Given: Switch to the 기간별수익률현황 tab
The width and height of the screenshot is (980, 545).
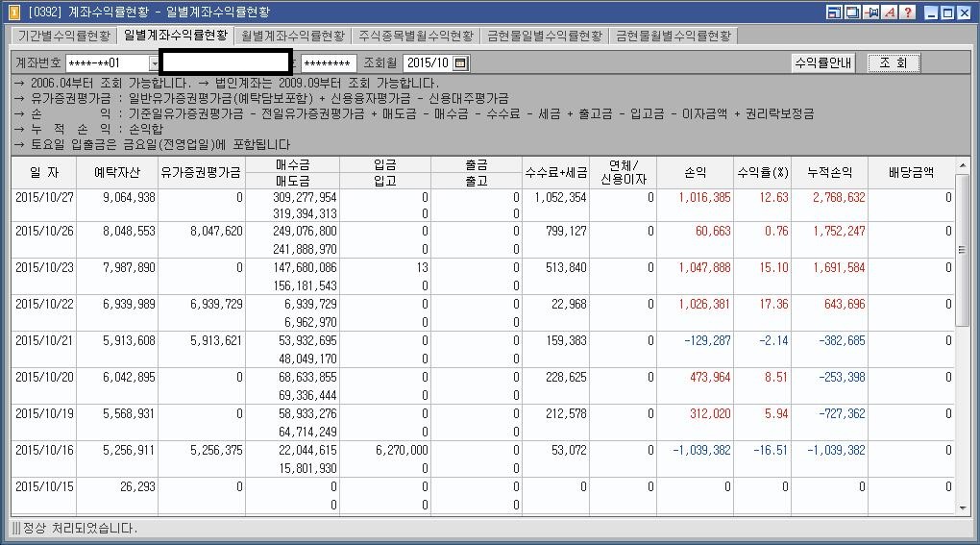Looking at the screenshot, I should (x=63, y=37).
